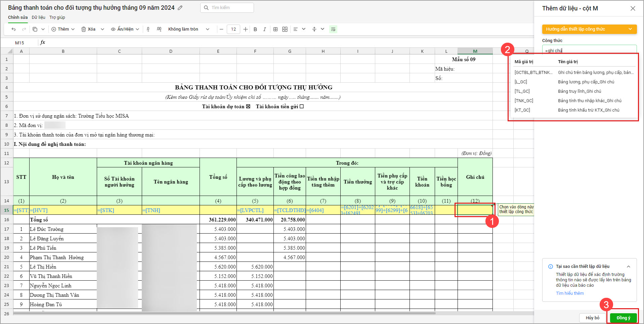Click the Tìm kiếm search box
644x324 pixels.
pos(227,8)
